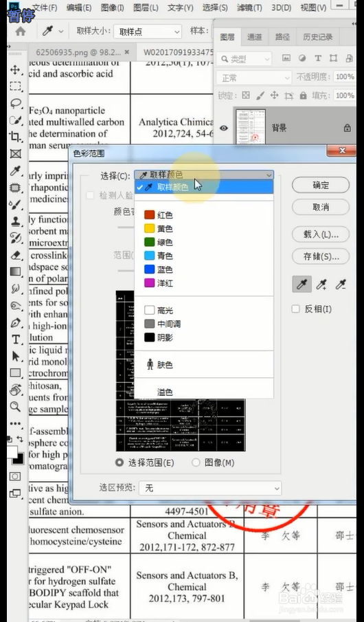Open the 选区预览 dropdown

point(210,488)
